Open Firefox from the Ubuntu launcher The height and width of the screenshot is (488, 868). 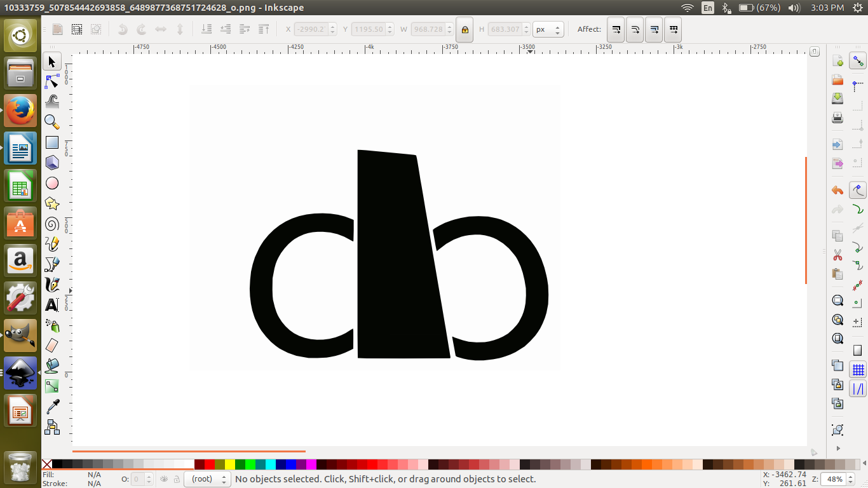pos(20,111)
